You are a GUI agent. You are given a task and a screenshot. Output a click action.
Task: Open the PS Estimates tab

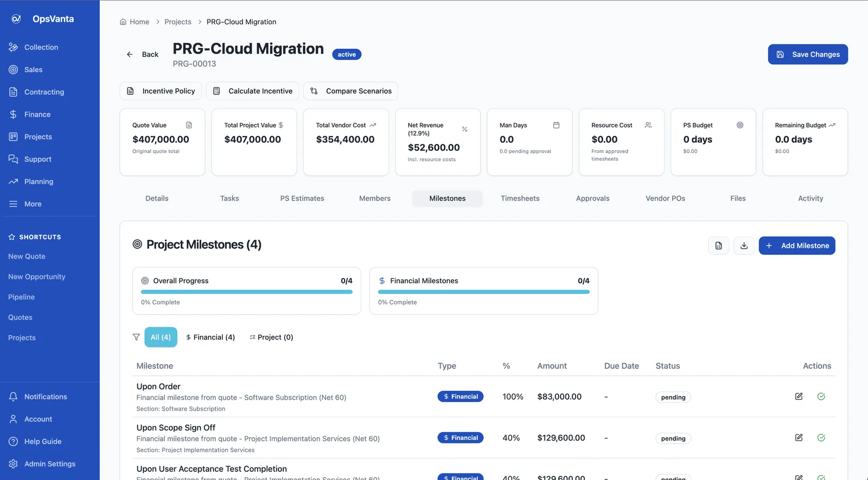(x=302, y=199)
